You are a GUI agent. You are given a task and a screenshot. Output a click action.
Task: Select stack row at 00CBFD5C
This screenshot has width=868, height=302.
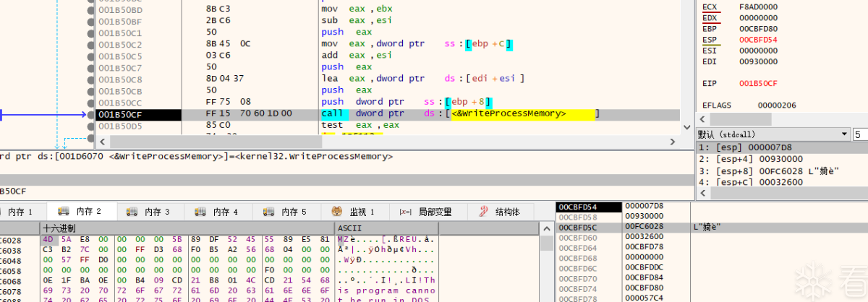pos(712,228)
